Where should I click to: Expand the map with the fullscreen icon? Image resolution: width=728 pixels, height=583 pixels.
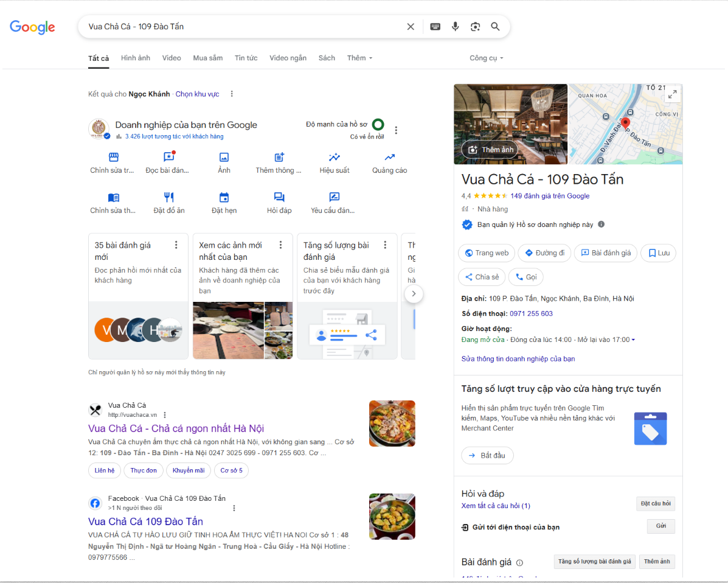[672, 94]
